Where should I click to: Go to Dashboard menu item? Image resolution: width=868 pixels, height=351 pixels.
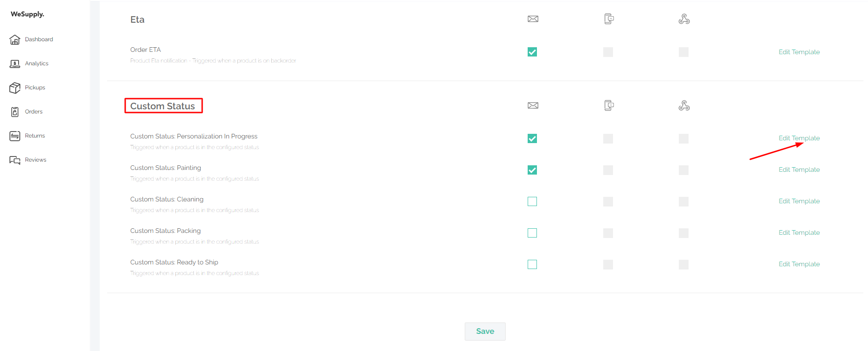(39, 39)
